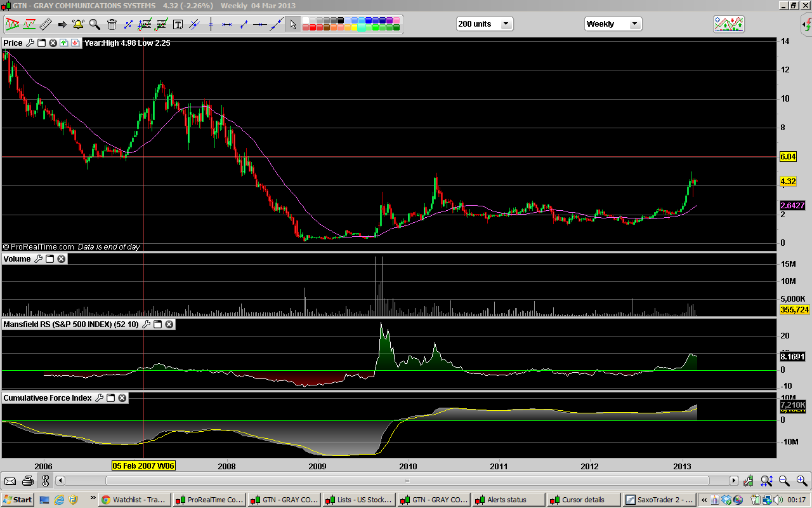Close the Volume indicator panel
Screen dimensions: 812x508
[x=62, y=259]
